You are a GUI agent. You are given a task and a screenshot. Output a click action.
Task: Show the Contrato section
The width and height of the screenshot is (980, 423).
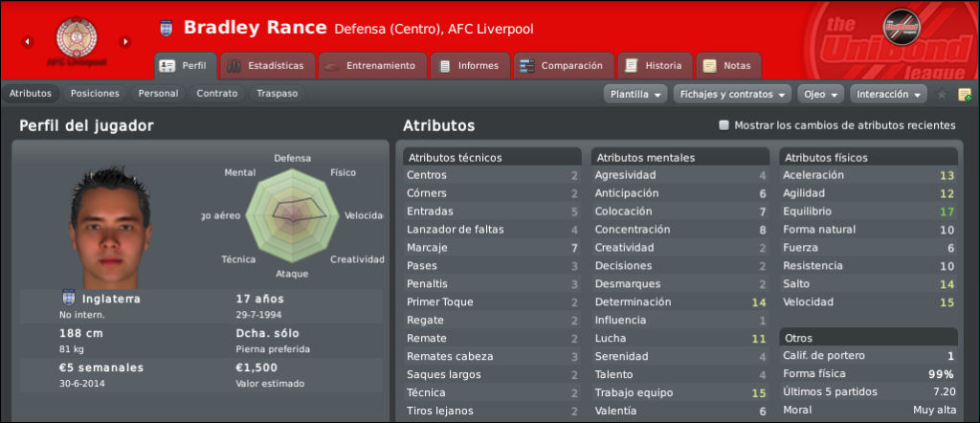tap(217, 94)
